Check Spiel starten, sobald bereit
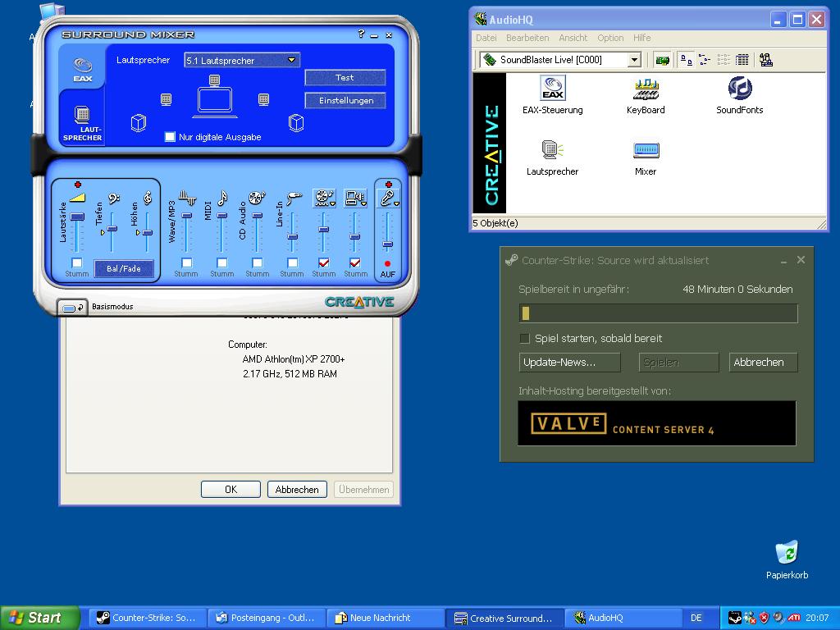 (525, 339)
